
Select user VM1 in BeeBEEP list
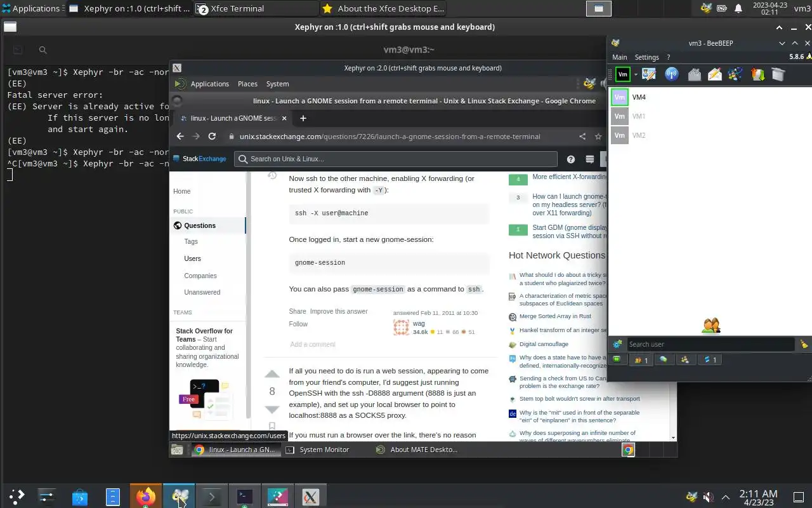[x=709, y=116]
